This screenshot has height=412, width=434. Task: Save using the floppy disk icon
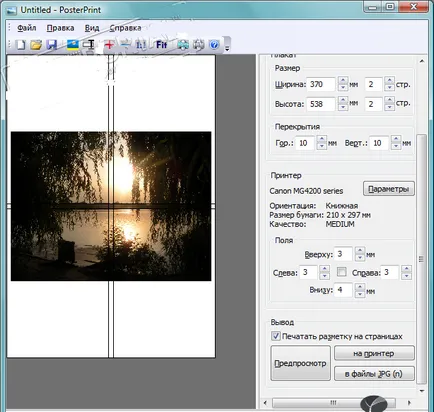tap(52, 44)
